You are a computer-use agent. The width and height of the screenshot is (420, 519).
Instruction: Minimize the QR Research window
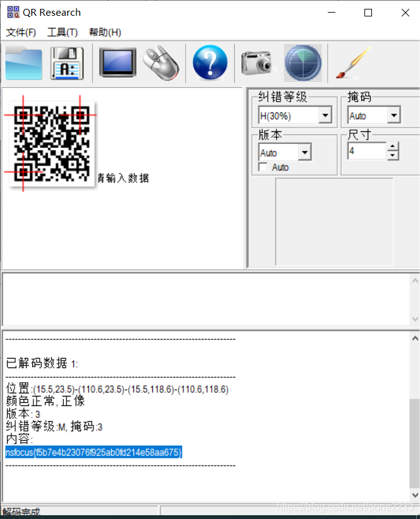click(332, 13)
